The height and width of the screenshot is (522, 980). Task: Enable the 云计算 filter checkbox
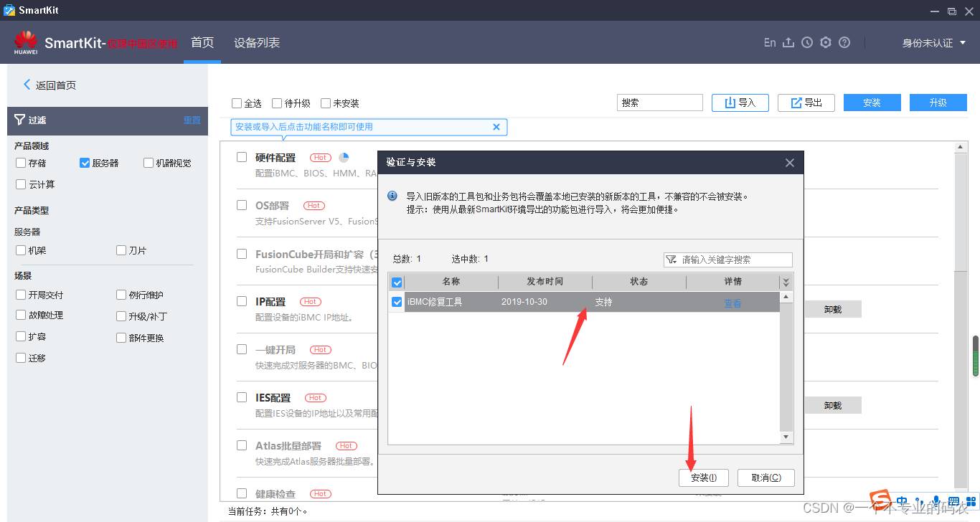pyautogui.click(x=21, y=184)
